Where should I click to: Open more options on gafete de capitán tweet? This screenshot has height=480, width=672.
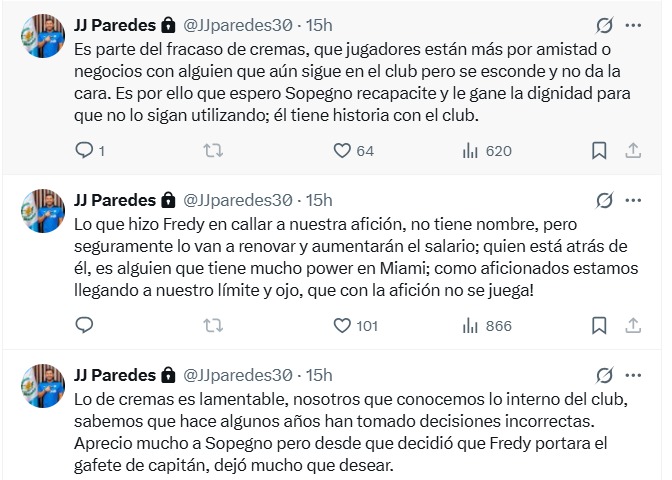(633, 374)
